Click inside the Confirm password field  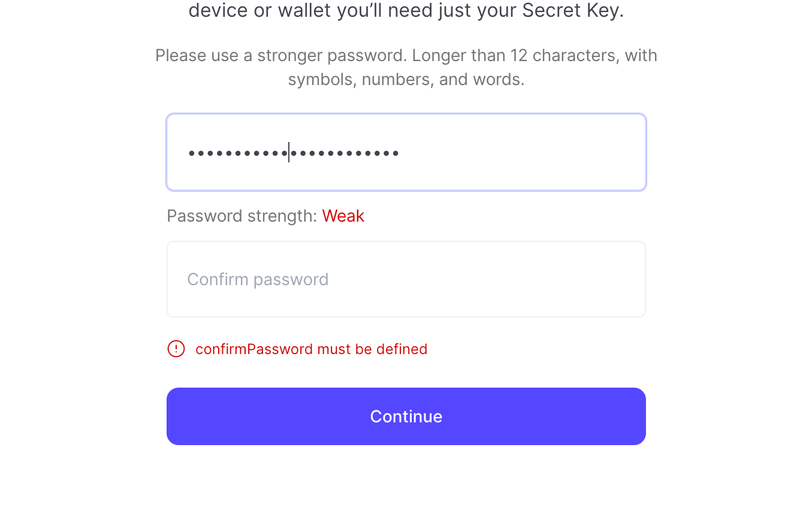pos(406,279)
